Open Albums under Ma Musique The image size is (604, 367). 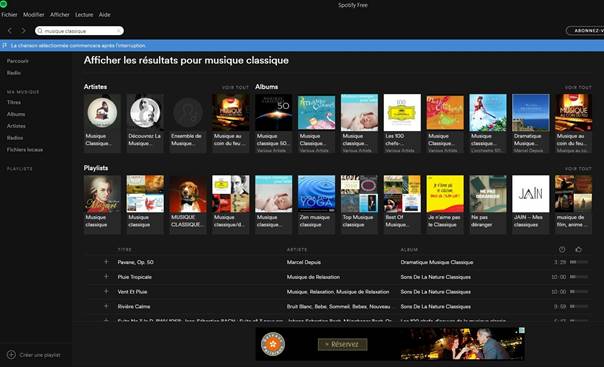pyautogui.click(x=16, y=114)
